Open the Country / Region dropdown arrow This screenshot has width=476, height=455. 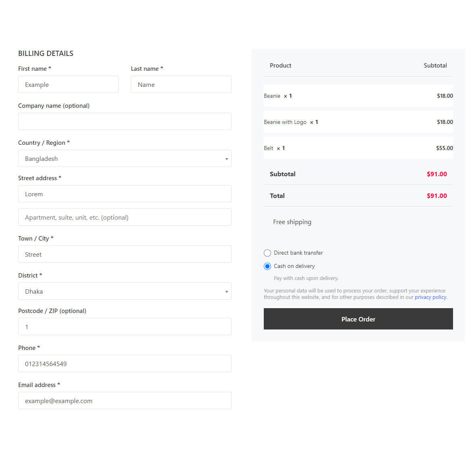(226, 159)
